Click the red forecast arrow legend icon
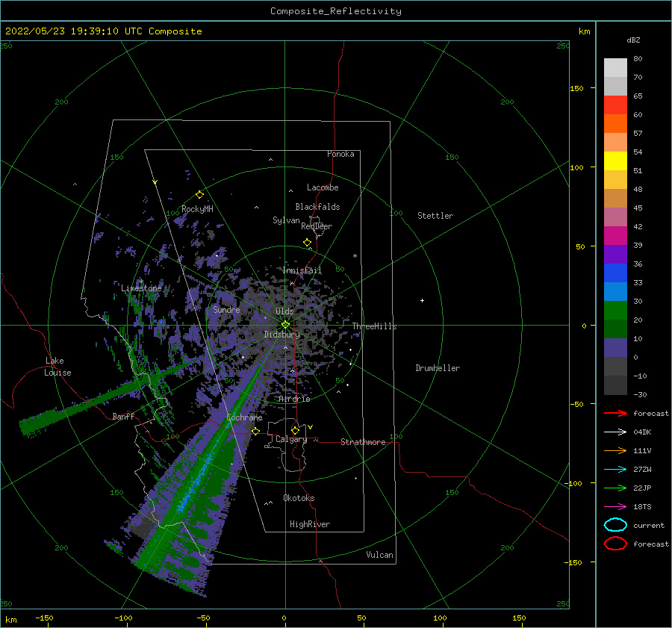This screenshot has width=672, height=628. 615,413
